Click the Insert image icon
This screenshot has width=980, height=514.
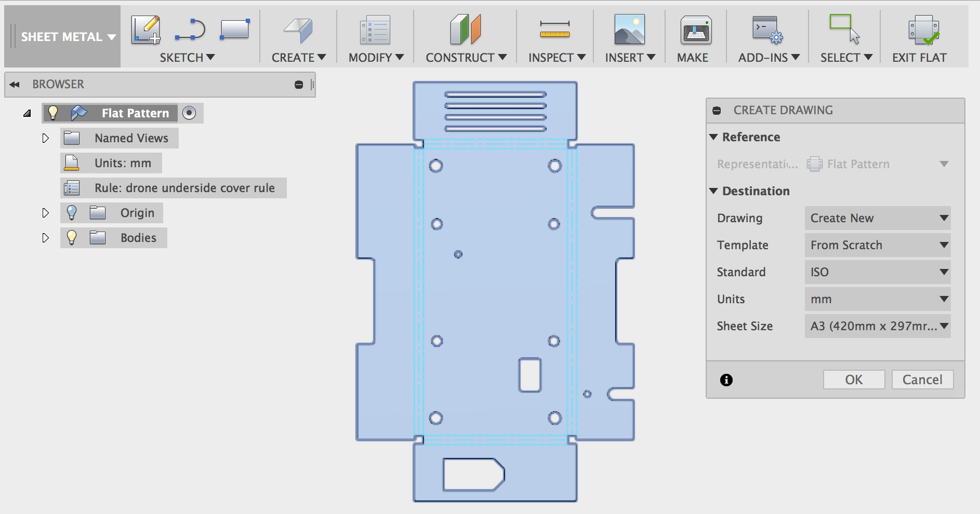pos(629,30)
